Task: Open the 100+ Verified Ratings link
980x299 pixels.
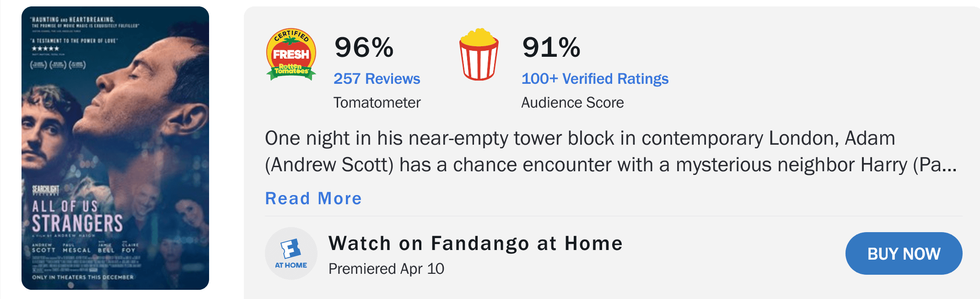Action: 595,79
